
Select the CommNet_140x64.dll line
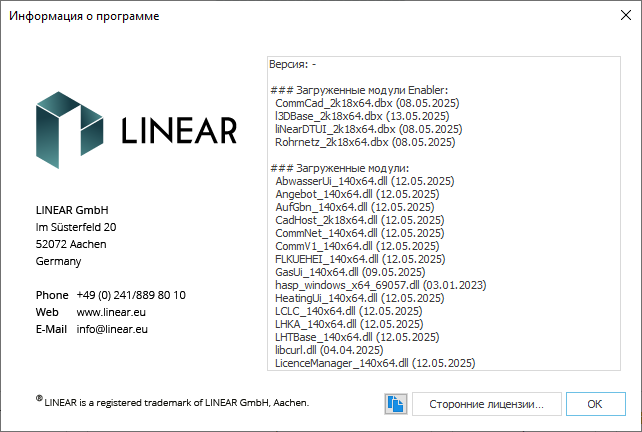pyautogui.click(x=359, y=233)
